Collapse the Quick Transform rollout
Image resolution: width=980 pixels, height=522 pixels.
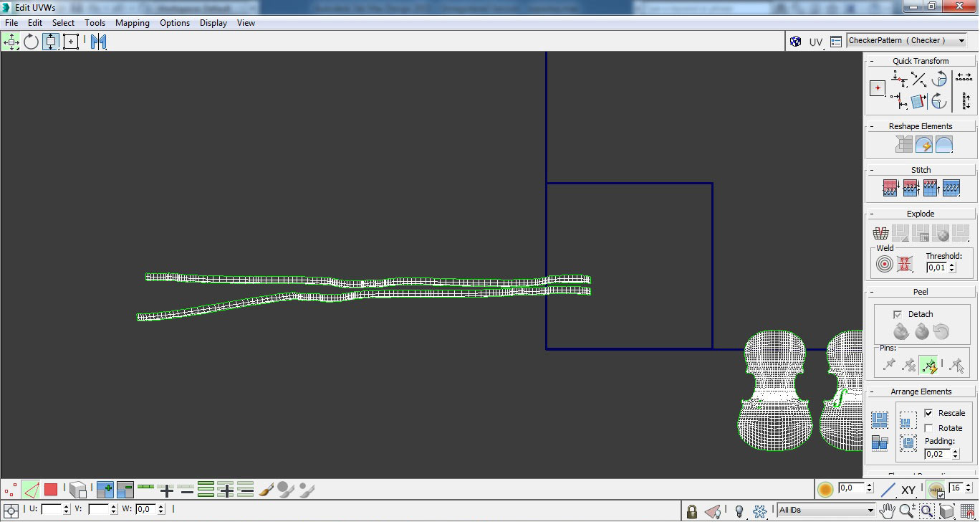tap(872, 61)
